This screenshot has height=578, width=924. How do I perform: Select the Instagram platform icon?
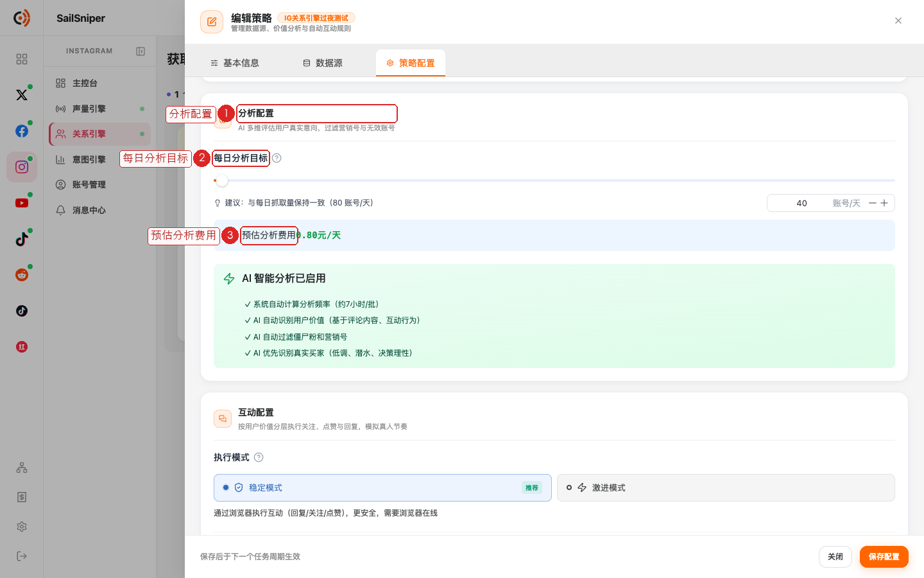[22, 167]
